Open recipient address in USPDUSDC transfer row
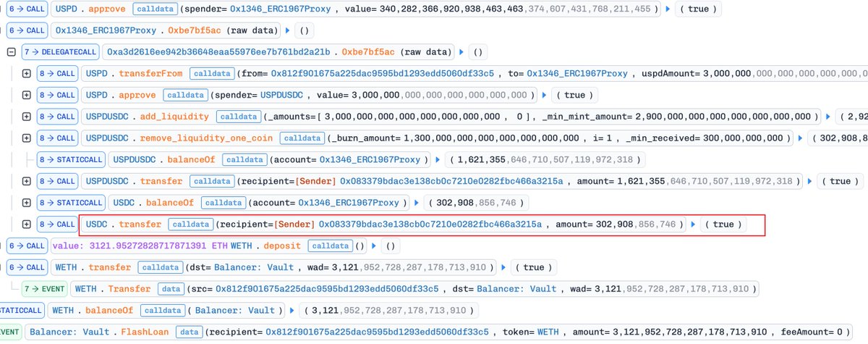868x344 pixels. (x=451, y=181)
